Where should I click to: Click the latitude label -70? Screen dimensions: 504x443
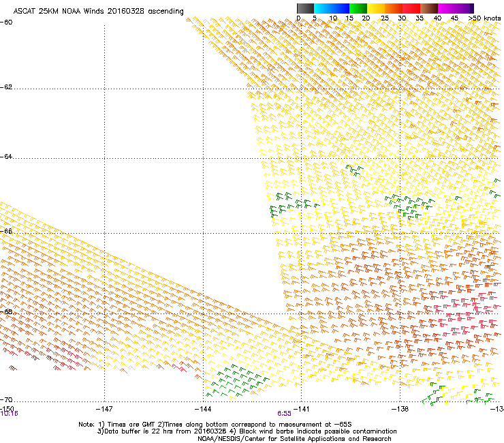(x=6, y=400)
